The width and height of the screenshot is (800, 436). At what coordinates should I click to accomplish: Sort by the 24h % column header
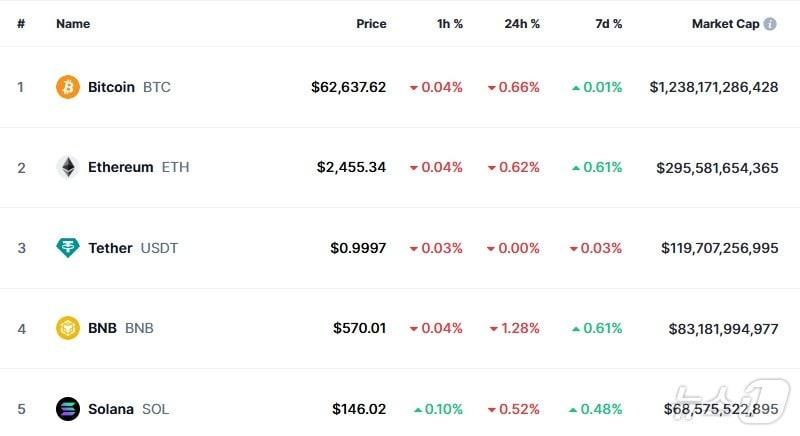(522, 24)
